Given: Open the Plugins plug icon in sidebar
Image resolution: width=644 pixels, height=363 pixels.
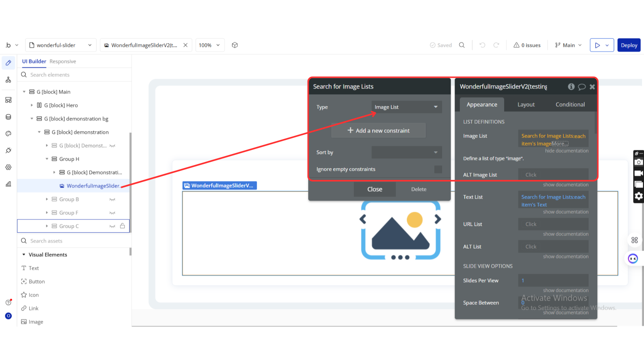Looking at the screenshot, I should [x=8, y=150].
